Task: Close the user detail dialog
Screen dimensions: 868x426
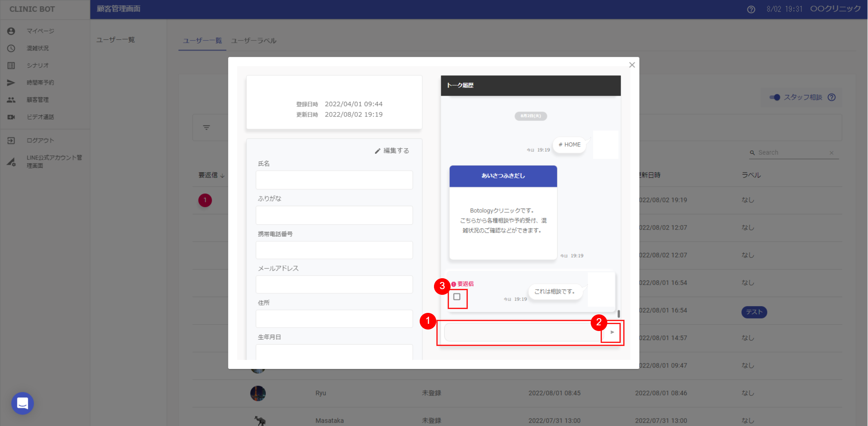Action: tap(632, 65)
